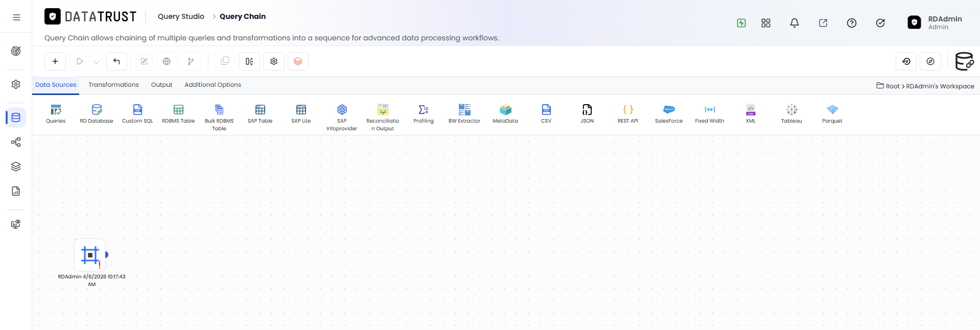980x330 pixels.
Task: Click the undo arrow button
Action: 116,61
